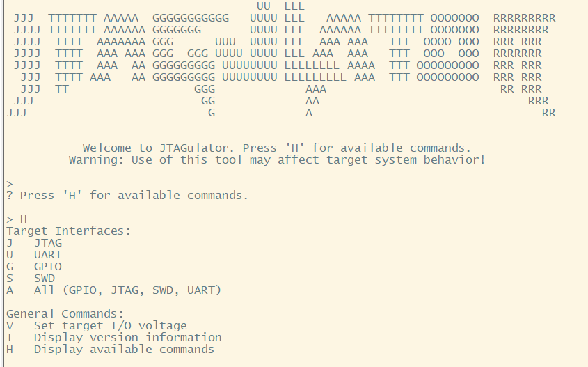Viewport: 588px width, 367px height.
Task: Click the "? Press 'H'" hint line
Action: click(x=127, y=196)
